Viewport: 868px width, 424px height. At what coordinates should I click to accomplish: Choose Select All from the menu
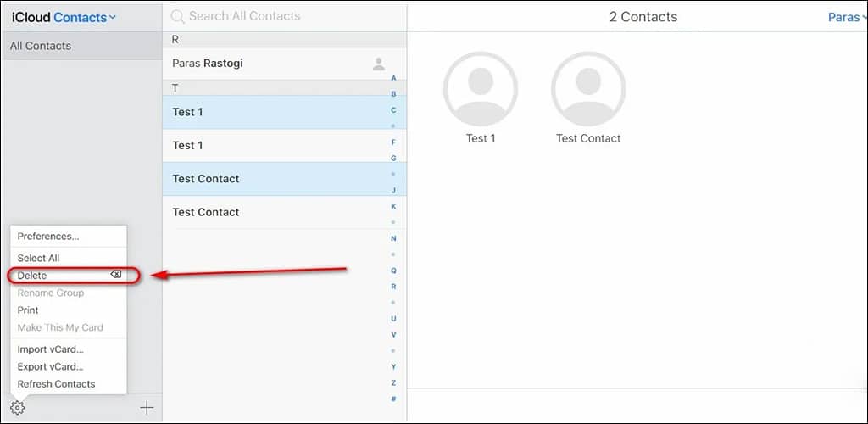38,258
